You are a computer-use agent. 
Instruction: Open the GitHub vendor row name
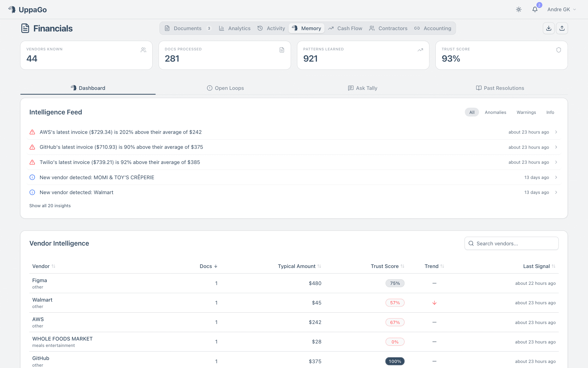(x=41, y=358)
